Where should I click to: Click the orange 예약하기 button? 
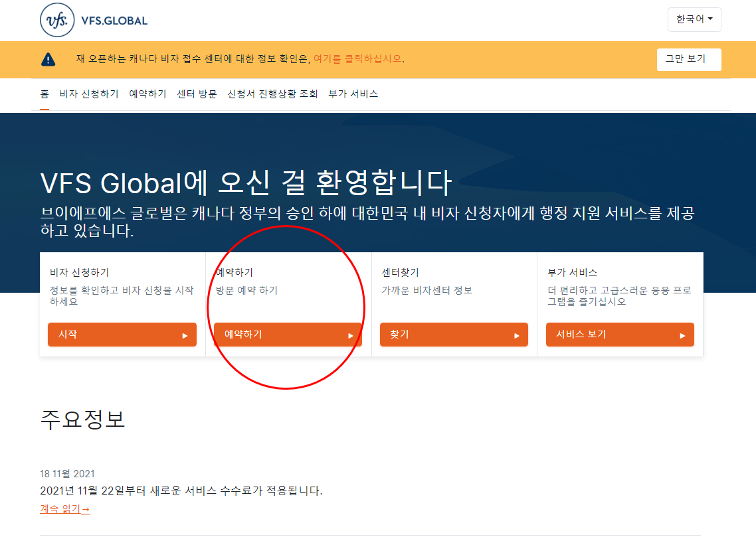pos(288,335)
